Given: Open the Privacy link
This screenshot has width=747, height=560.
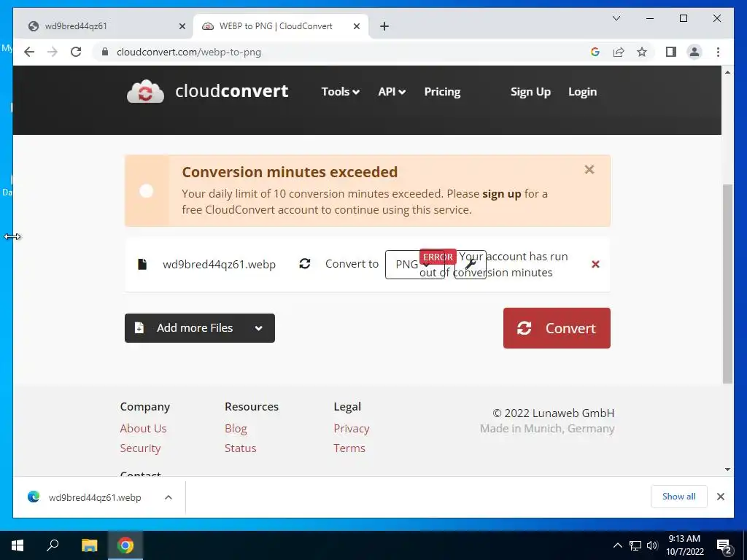Looking at the screenshot, I should click(x=351, y=429).
